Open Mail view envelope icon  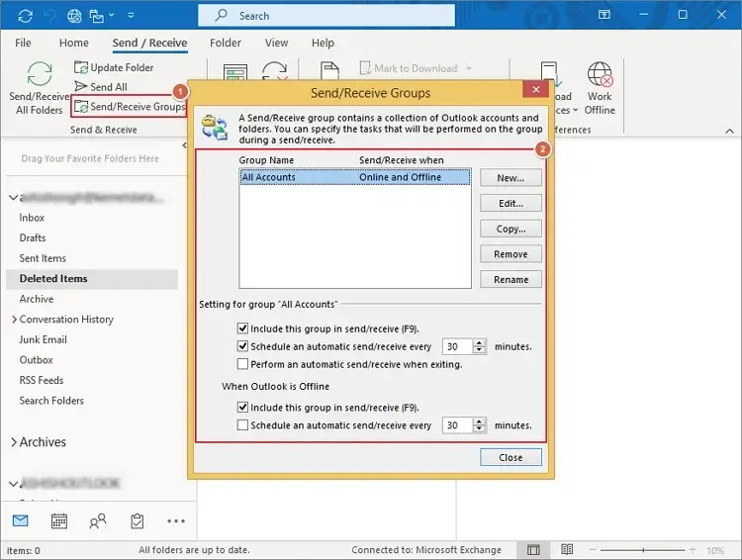click(21, 520)
